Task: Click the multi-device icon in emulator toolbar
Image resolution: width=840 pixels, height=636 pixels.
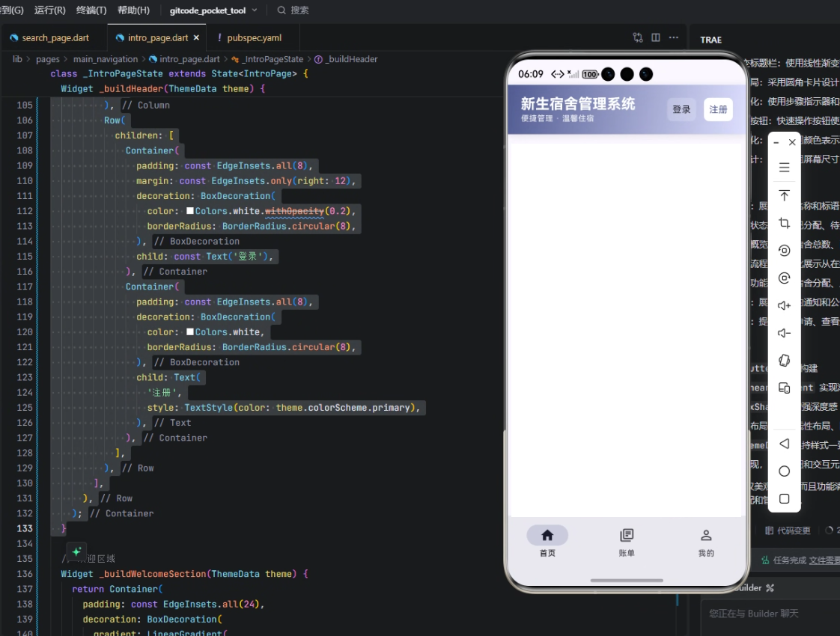Action: pos(785,388)
